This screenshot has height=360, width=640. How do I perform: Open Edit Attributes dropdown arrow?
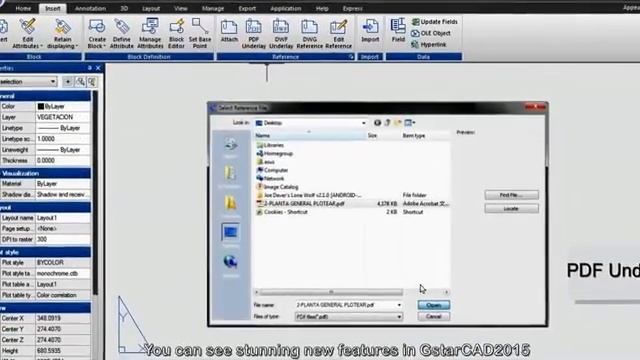pos(41,46)
